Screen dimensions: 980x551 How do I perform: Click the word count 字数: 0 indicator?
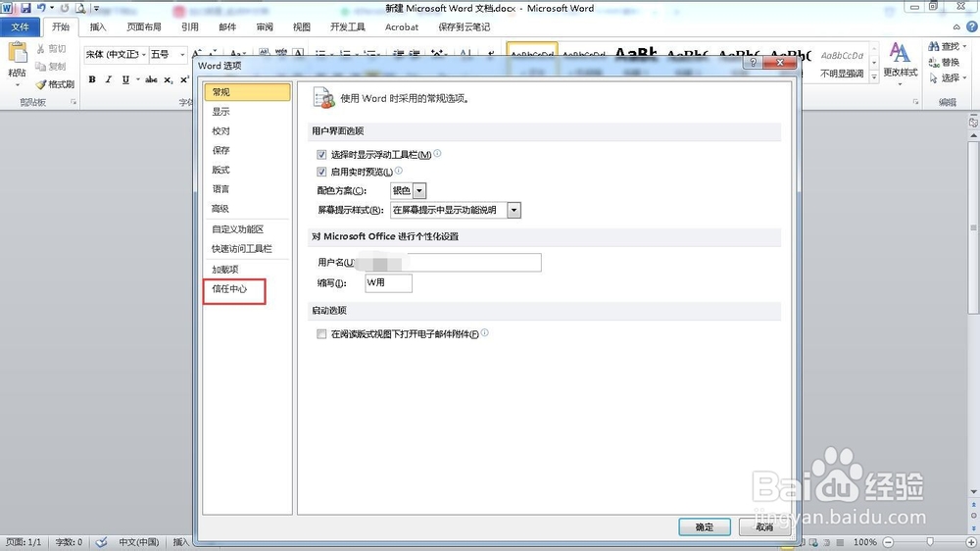coord(69,542)
